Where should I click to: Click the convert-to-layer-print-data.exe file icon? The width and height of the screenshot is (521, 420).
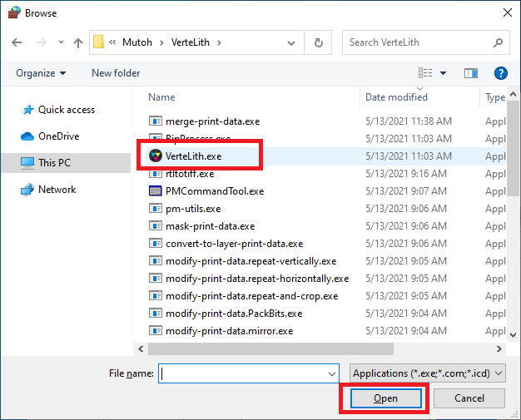(155, 244)
